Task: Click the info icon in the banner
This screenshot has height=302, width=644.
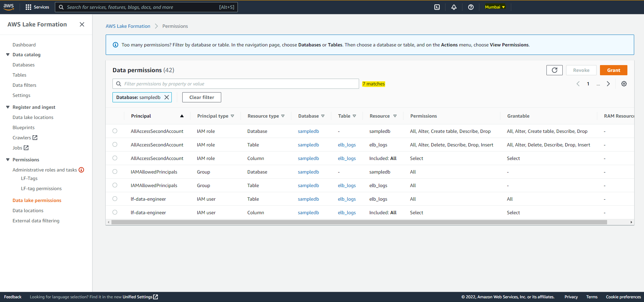Action: coord(116,45)
